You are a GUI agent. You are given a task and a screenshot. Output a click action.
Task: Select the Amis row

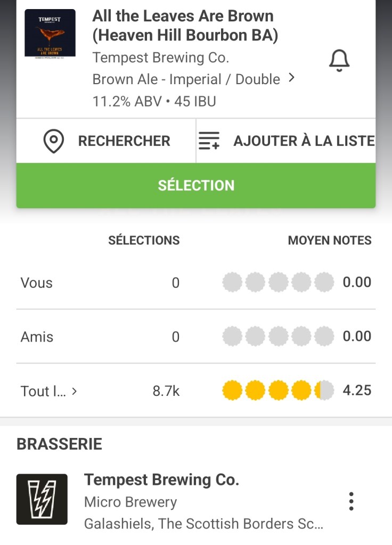pyautogui.click(x=37, y=337)
